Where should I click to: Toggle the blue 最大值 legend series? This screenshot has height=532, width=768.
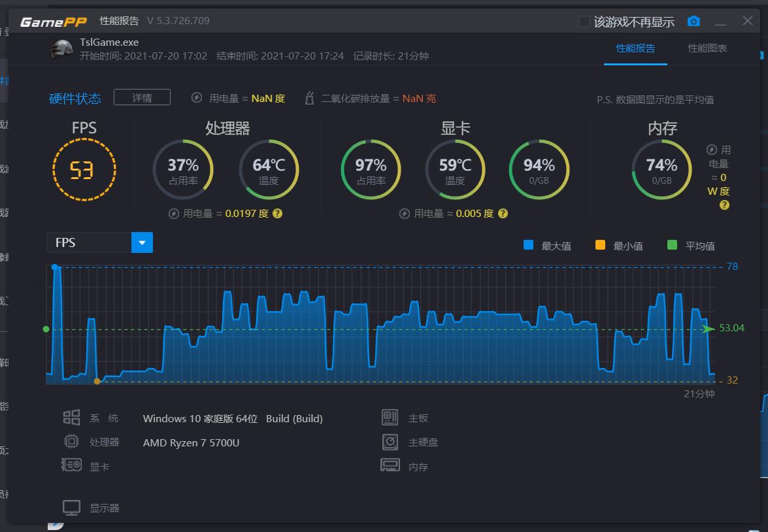pyautogui.click(x=528, y=246)
